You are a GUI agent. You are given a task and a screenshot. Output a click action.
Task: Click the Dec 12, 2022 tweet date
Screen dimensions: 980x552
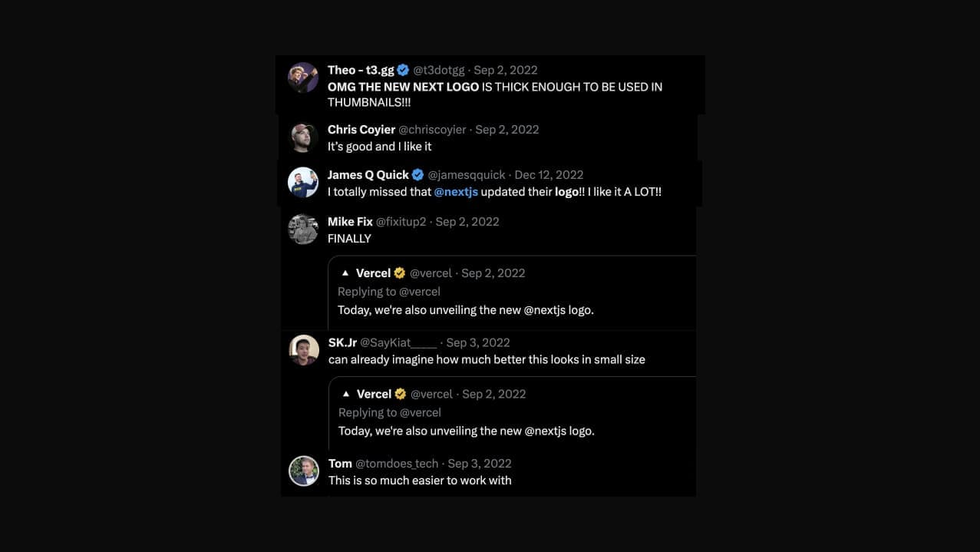549,175
